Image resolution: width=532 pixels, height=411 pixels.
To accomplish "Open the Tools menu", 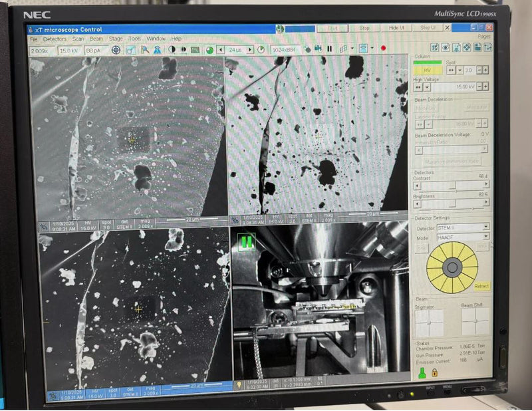I will [x=135, y=39].
